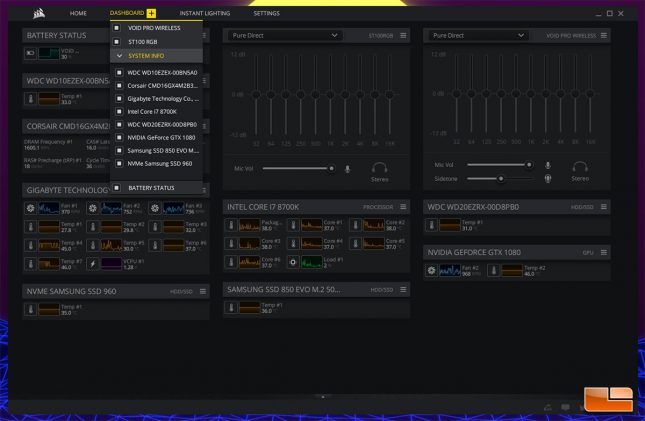The width and height of the screenshot is (645, 421).
Task: Click thermometer icon for Intel Core #2
Action: (x=355, y=225)
